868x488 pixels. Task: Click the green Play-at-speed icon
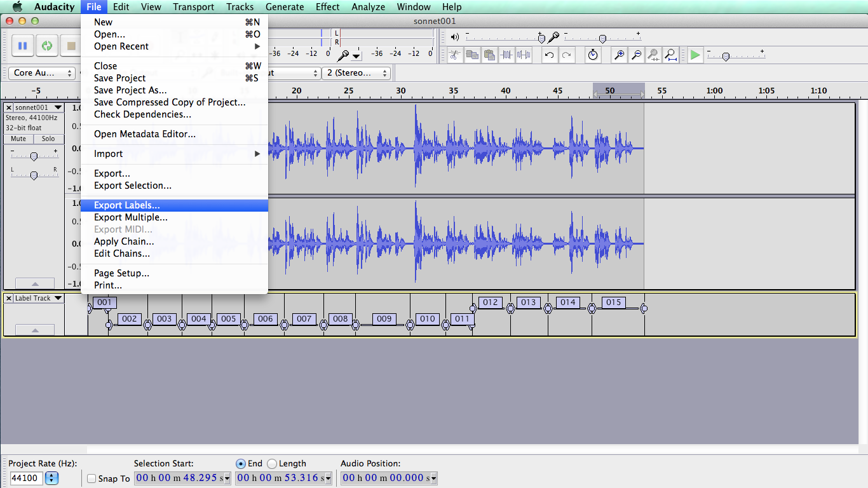point(695,55)
